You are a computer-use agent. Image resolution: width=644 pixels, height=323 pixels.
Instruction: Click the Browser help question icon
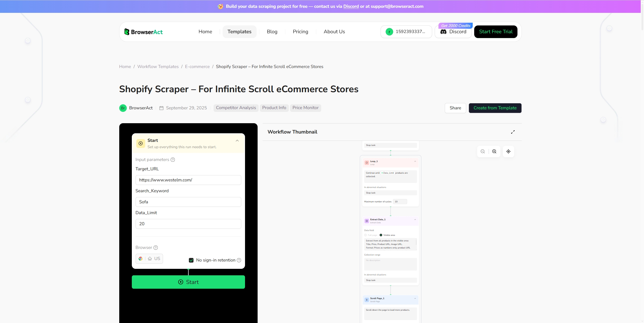(156, 248)
